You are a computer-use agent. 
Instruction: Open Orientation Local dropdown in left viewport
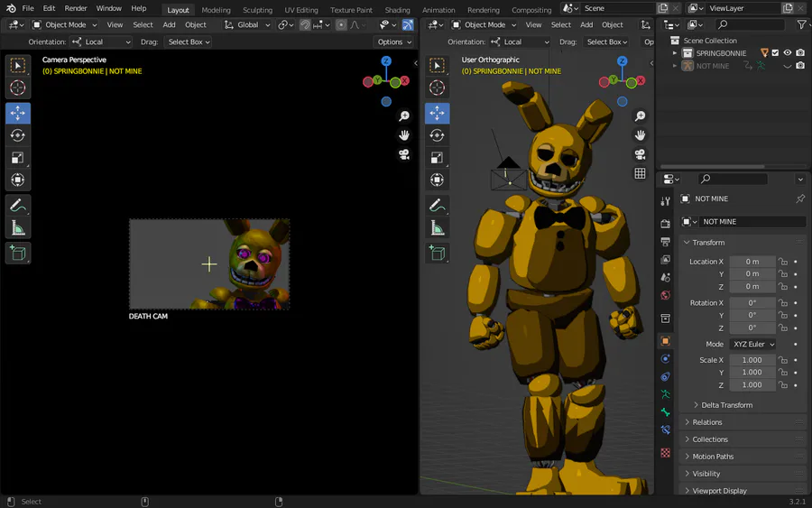[101, 42]
